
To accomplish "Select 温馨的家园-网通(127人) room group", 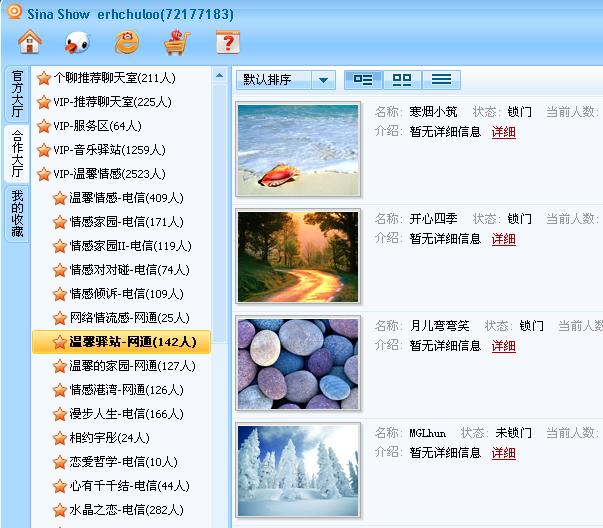I will (x=132, y=366).
